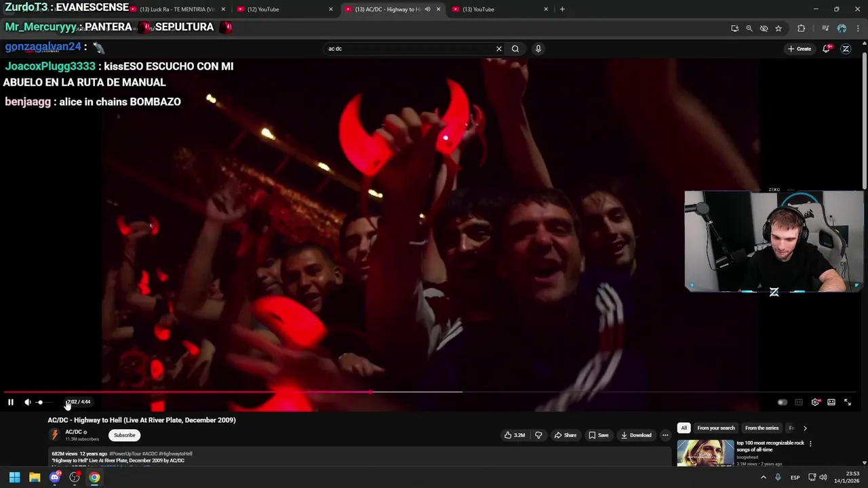Open YouTube notifications bell
The image size is (868, 488).
(x=827, y=49)
